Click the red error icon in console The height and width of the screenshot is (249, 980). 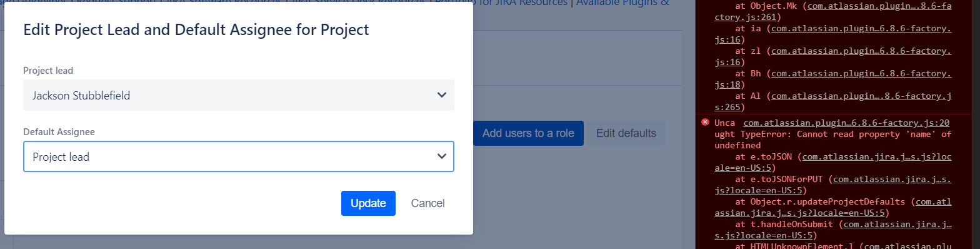(705, 122)
